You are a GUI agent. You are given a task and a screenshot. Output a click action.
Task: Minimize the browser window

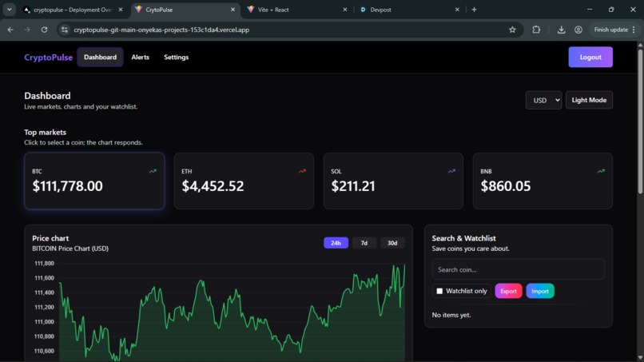(590, 10)
